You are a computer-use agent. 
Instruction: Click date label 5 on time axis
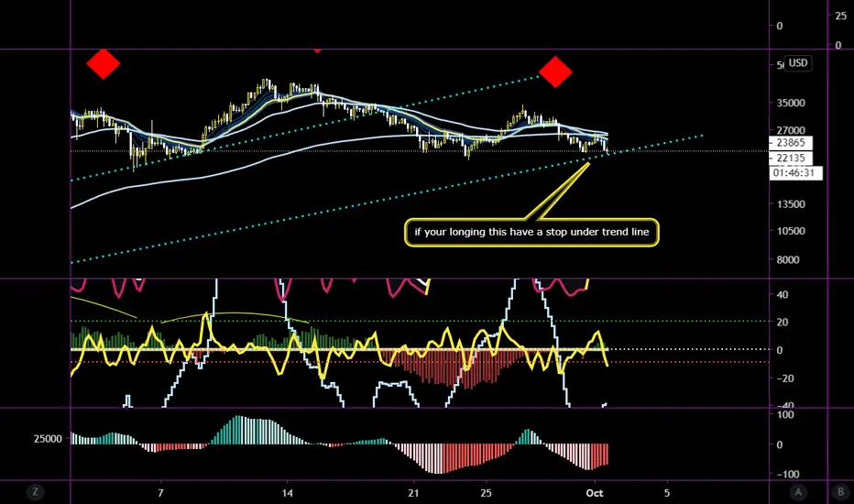(667, 493)
